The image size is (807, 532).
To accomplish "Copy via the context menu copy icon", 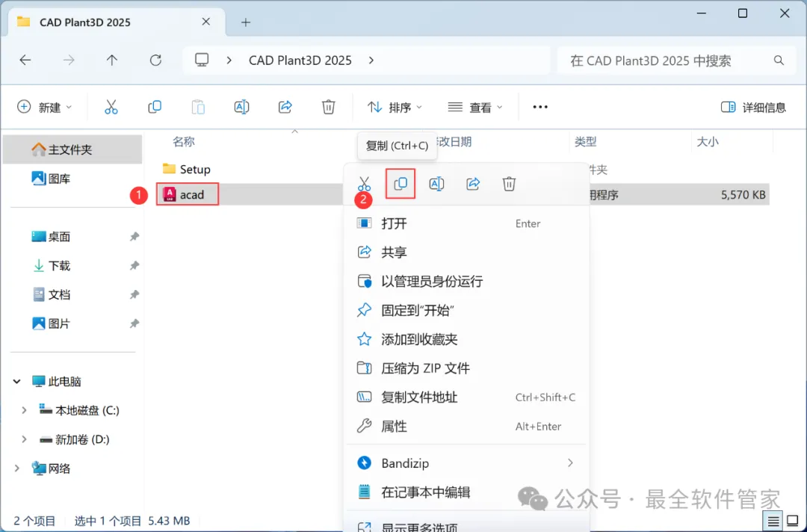I will coord(401,184).
